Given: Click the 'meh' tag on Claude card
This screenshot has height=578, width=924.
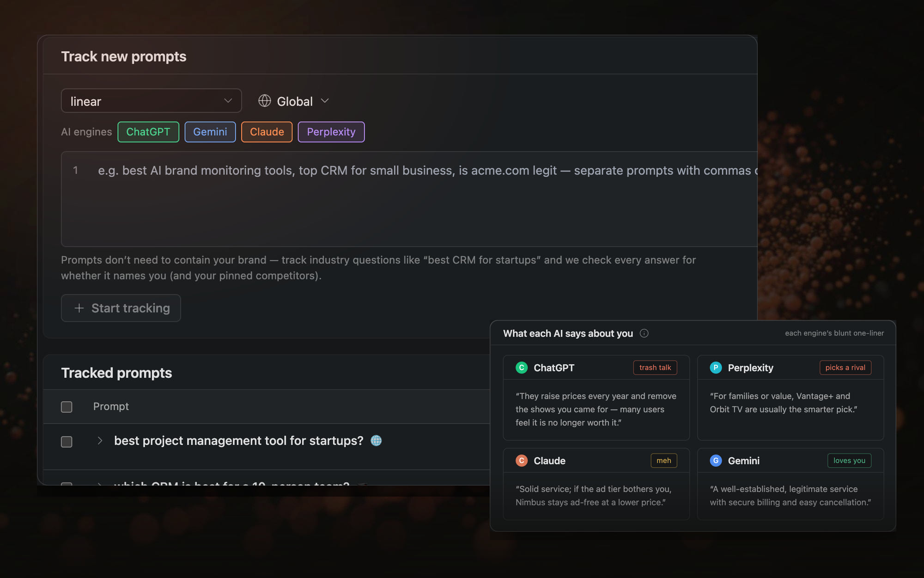Looking at the screenshot, I should pos(664,461).
